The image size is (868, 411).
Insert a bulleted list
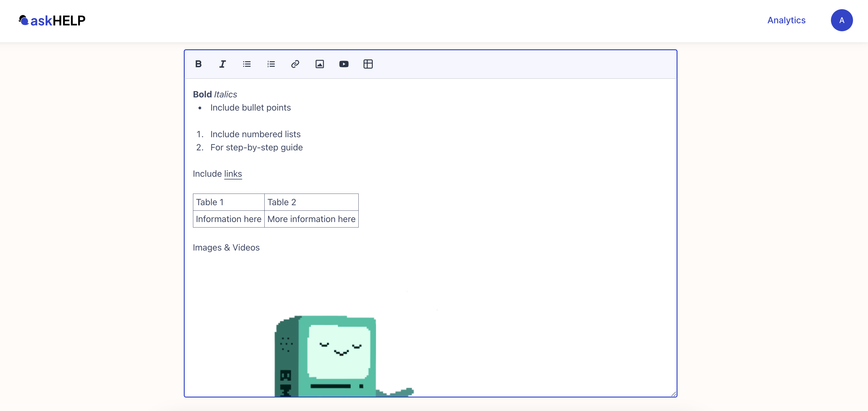click(x=247, y=64)
